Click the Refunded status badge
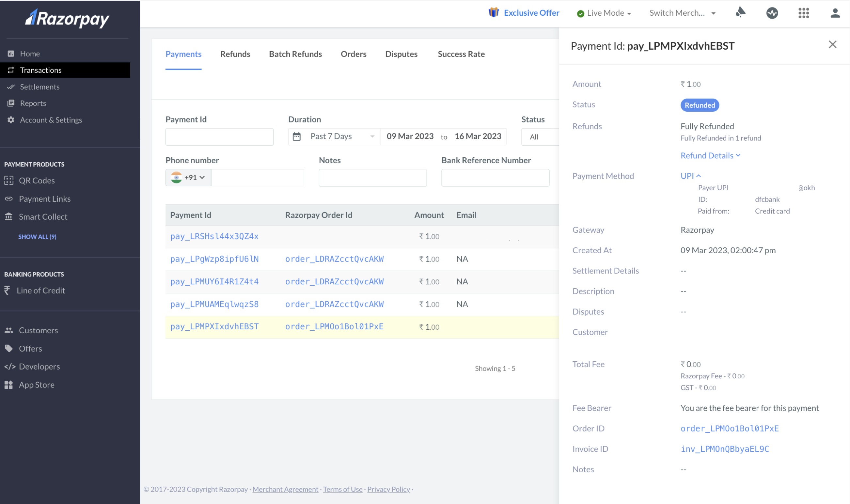 point(700,105)
